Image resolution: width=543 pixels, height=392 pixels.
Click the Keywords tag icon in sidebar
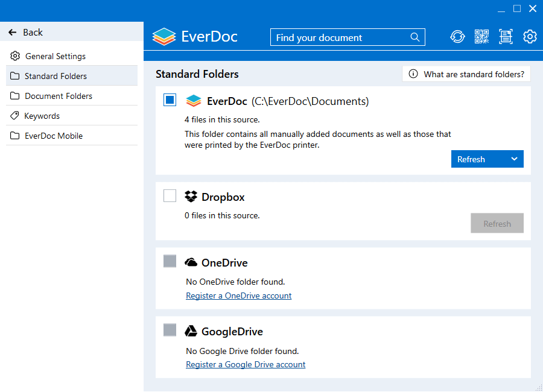tap(14, 115)
